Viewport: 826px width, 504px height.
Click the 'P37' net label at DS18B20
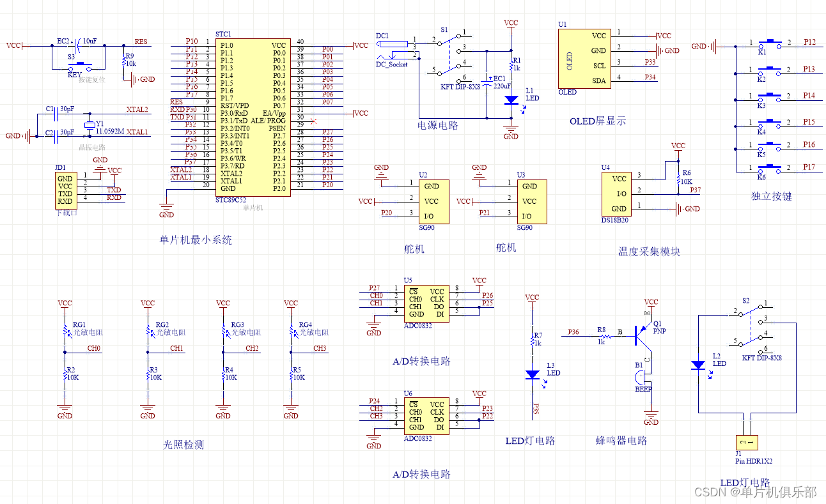tap(695, 190)
